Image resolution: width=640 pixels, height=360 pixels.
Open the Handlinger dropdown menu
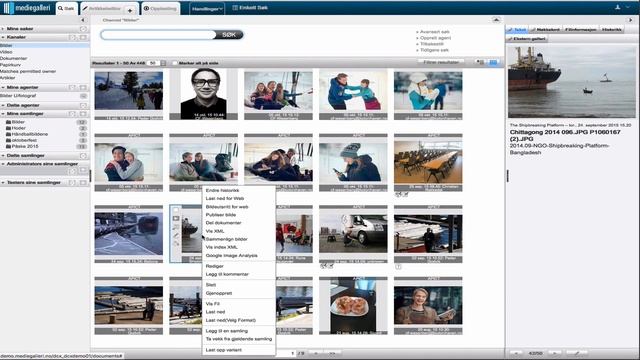pyautogui.click(x=207, y=9)
